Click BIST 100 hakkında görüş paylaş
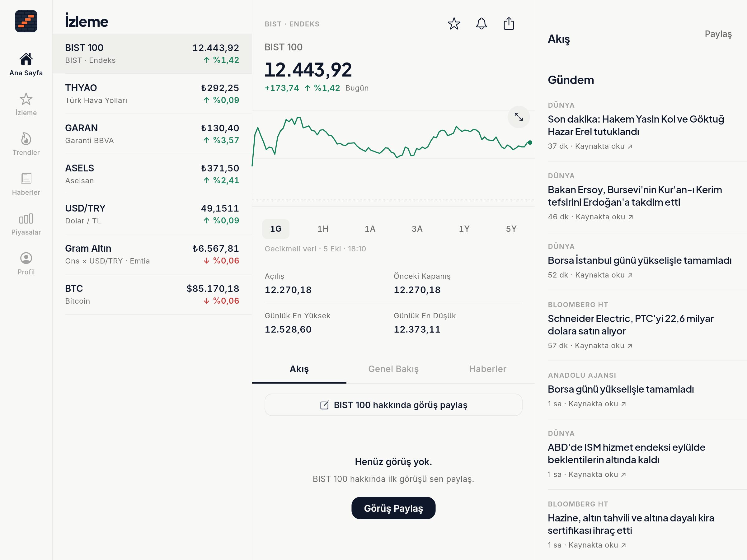 point(393,405)
